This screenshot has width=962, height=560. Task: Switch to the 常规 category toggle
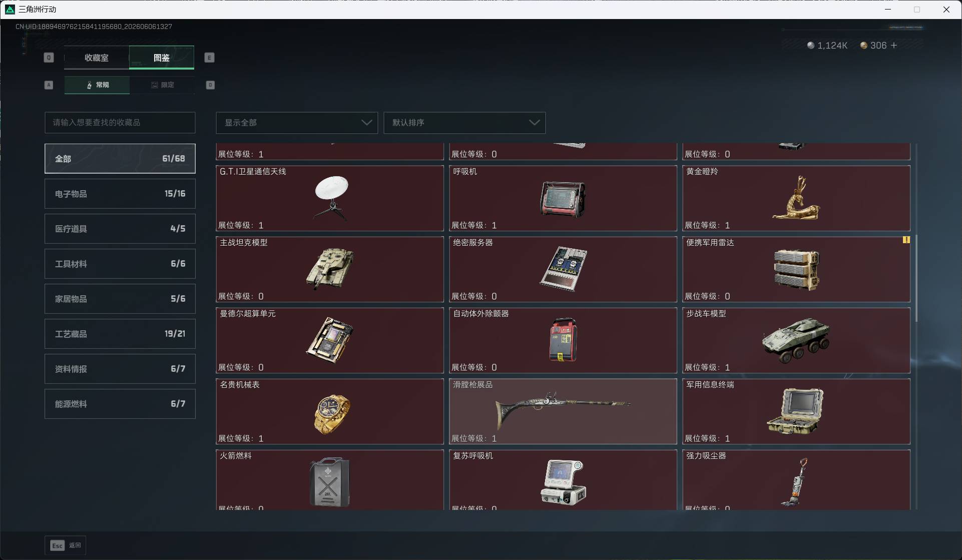click(97, 85)
